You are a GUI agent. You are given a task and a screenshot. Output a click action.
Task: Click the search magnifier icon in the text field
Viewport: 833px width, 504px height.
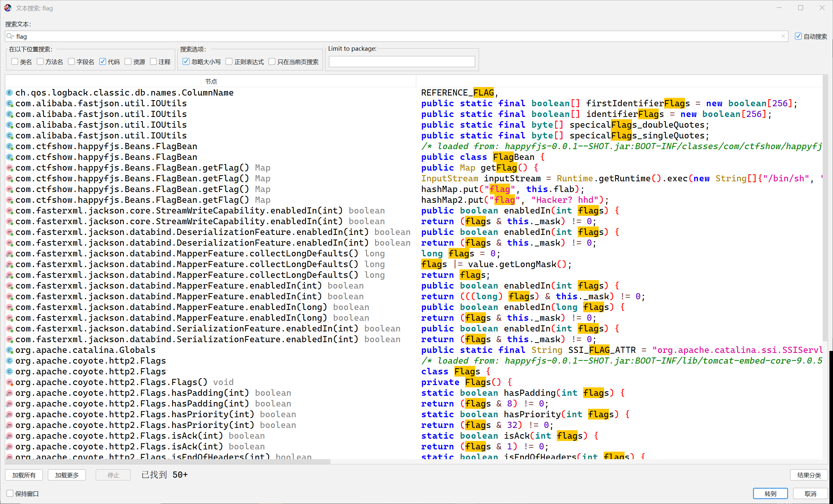pos(10,36)
